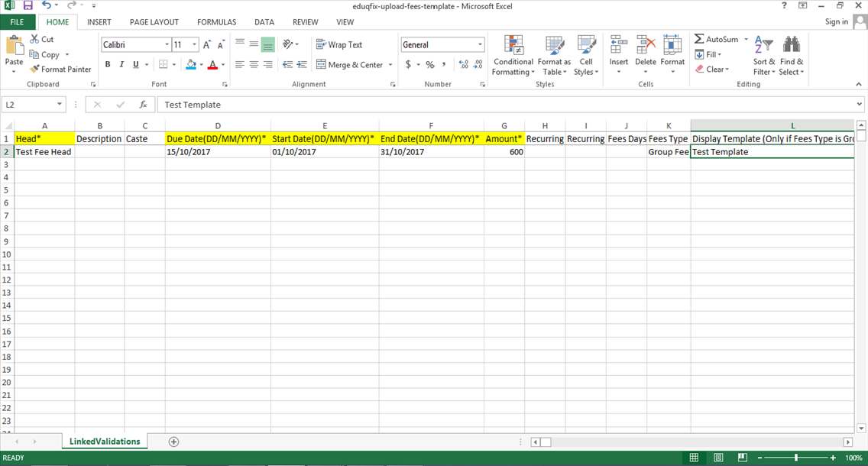Viewport: 868px width, 466px height.
Task: Add a new sheet with plus icon
Action: click(173, 442)
